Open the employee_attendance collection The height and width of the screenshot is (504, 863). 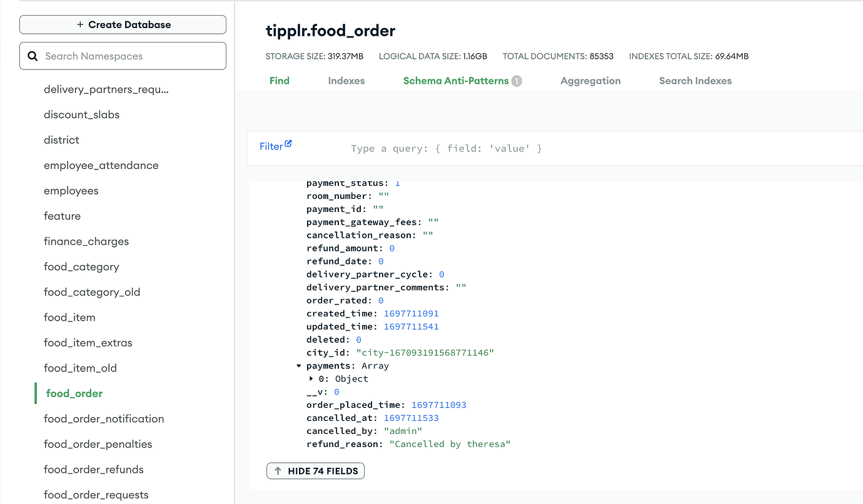[x=101, y=166]
